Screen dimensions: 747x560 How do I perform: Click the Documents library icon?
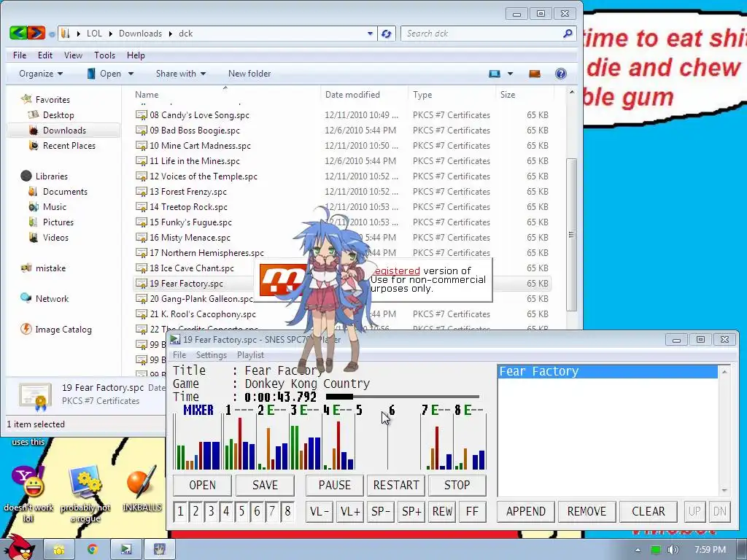click(x=33, y=191)
